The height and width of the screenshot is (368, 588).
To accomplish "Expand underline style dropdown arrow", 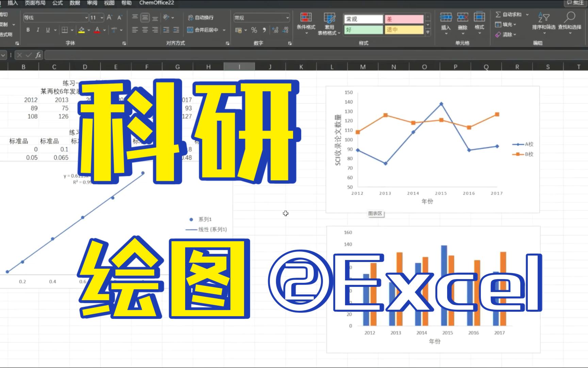I will (x=55, y=30).
